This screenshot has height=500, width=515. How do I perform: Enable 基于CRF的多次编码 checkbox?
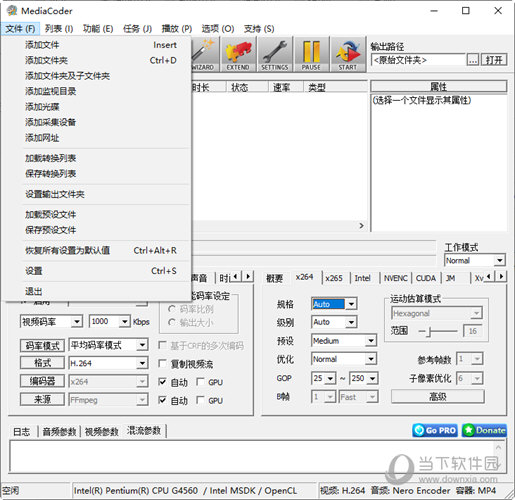162,345
